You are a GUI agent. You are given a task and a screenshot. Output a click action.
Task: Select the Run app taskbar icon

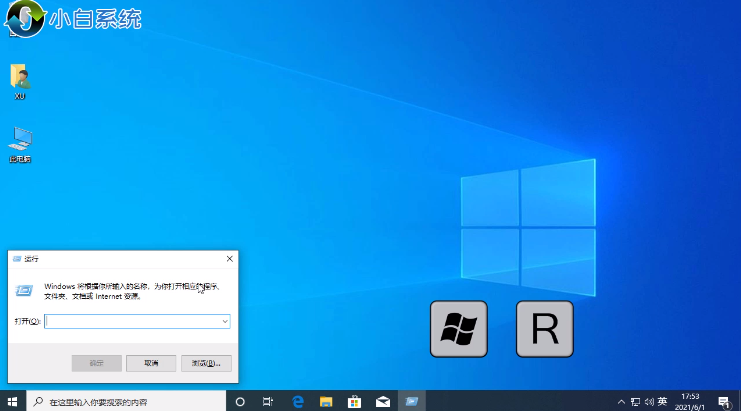[410, 402]
